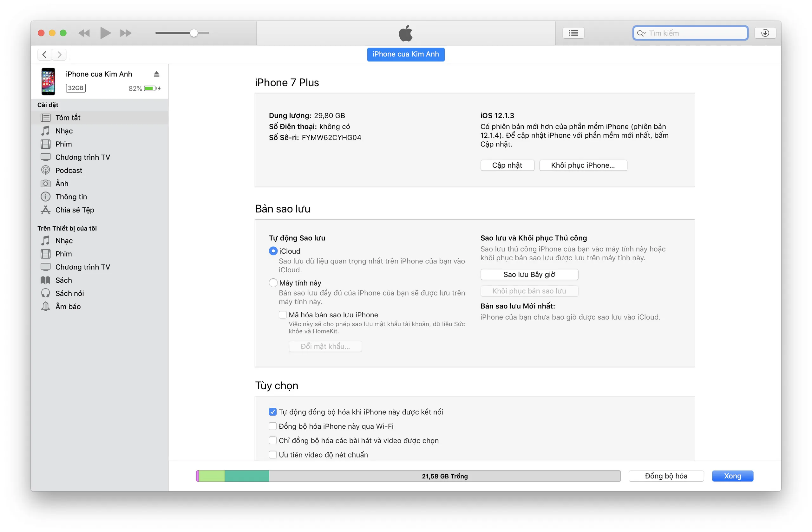The image size is (812, 532).
Task: Click the Cập nhật button
Action: pyautogui.click(x=507, y=165)
